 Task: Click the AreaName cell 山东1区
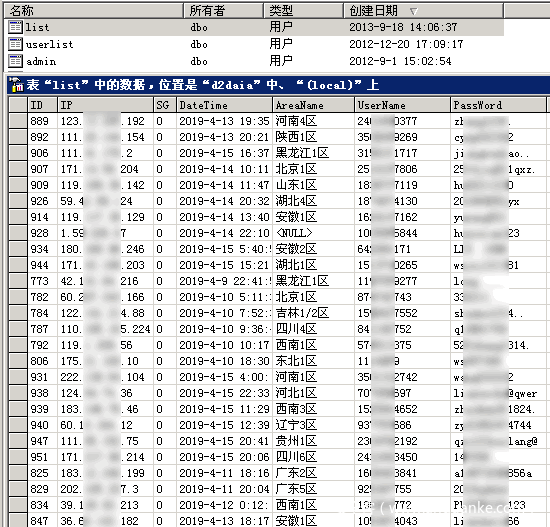313,185
